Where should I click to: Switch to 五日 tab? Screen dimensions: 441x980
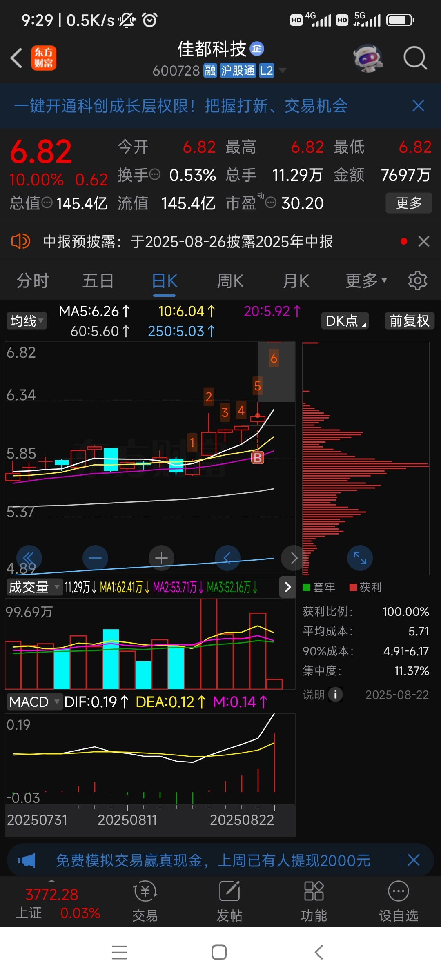(x=98, y=281)
